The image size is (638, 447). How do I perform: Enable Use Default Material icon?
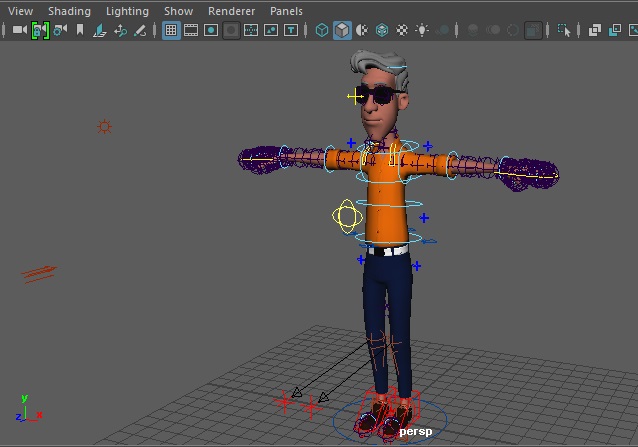click(362, 30)
